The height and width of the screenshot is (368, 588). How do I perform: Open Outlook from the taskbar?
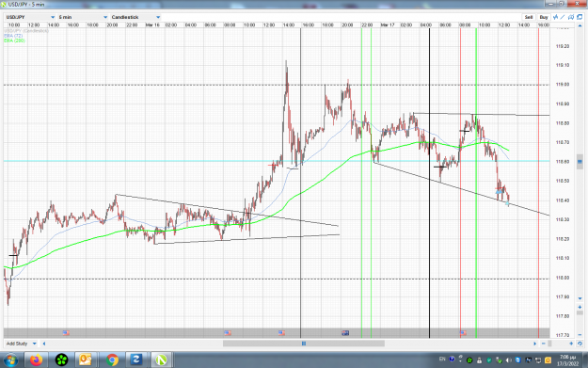tap(86, 360)
